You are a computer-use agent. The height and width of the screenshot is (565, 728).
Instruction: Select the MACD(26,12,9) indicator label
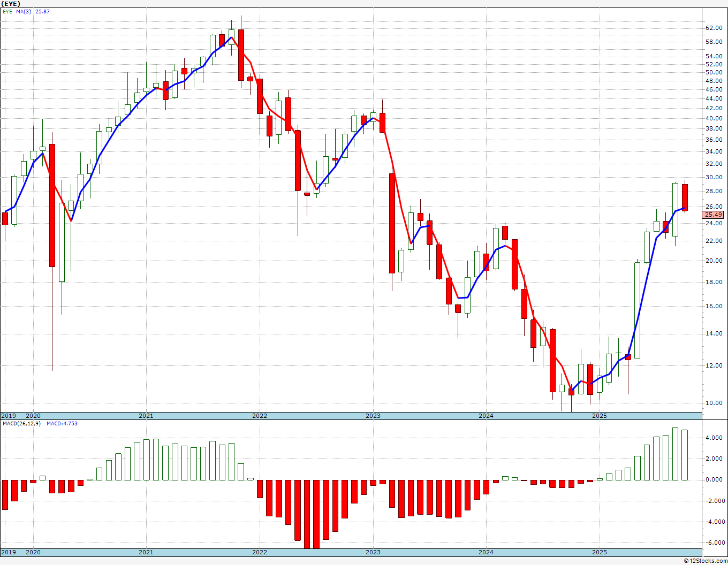pyautogui.click(x=21, y=424)
